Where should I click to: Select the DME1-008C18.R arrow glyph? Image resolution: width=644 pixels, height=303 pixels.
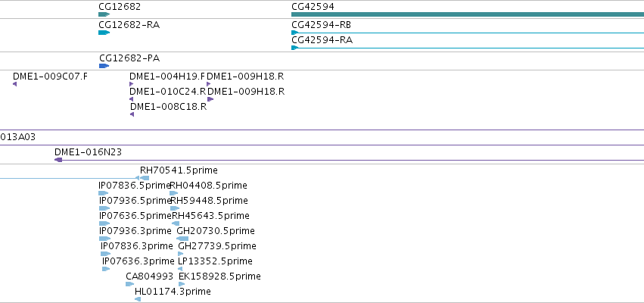[x=132, y=114]
